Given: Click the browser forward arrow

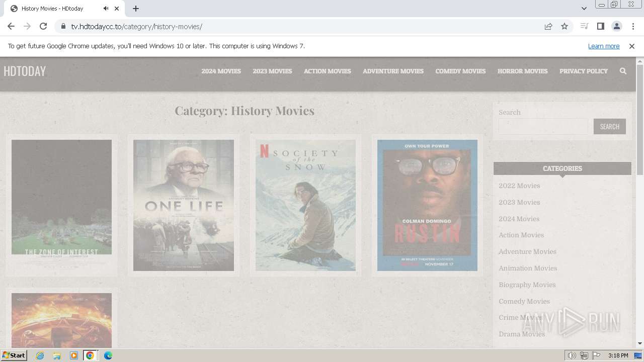Looking at the screenshot, I should [x=27, y=26].
